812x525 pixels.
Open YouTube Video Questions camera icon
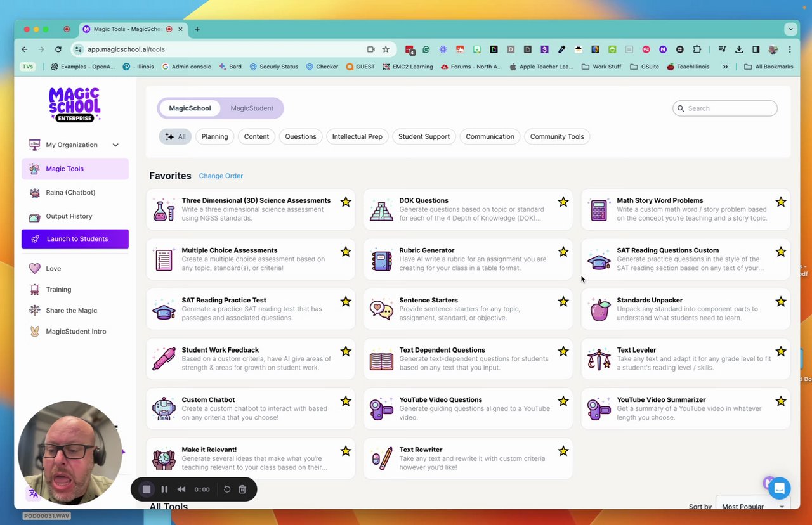pos(381,409)
